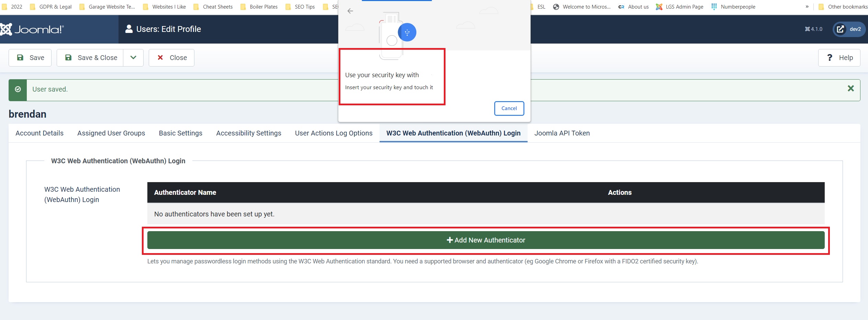Click 'No authenticators have been set up yet.' row
The image size is (868, 320).
tap(486, 214)
